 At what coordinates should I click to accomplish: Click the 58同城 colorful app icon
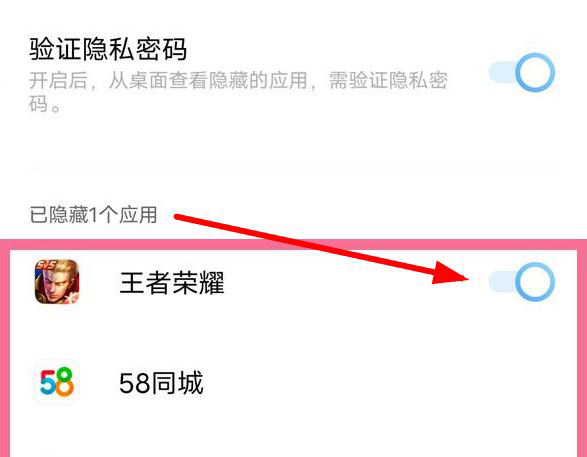pyautogui.click(x=57, y=382)
